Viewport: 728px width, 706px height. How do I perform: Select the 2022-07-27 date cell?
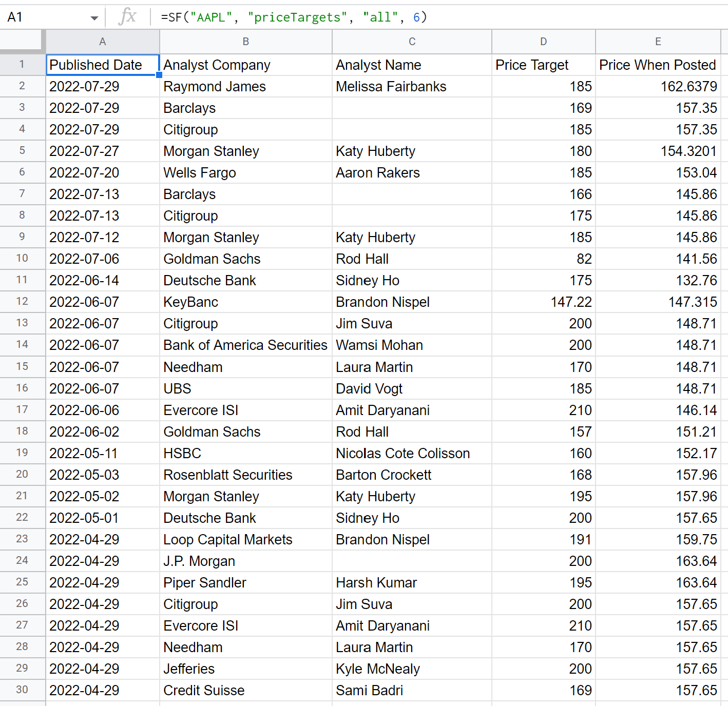(x=103, y=151)
